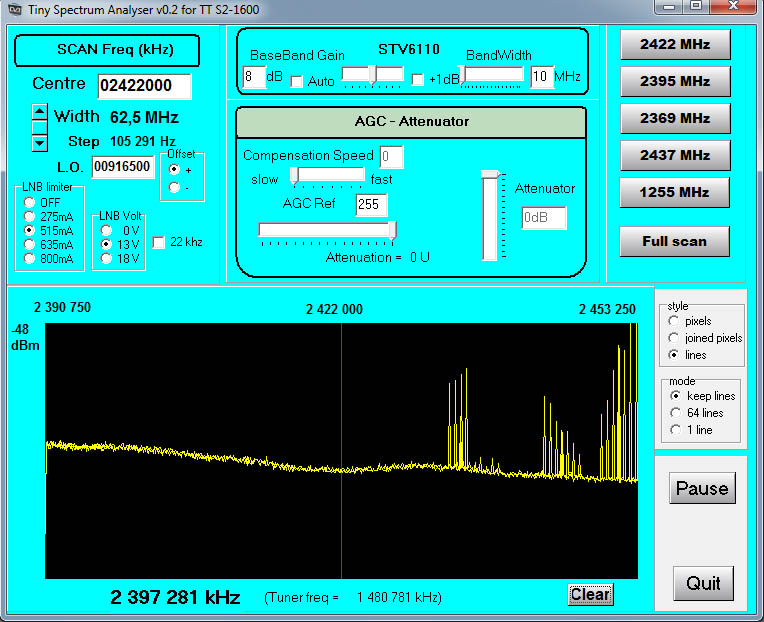This screenshot has height=622, width=764.
Task: Select 13 V LNB voltage
Action: click(106, 245)
